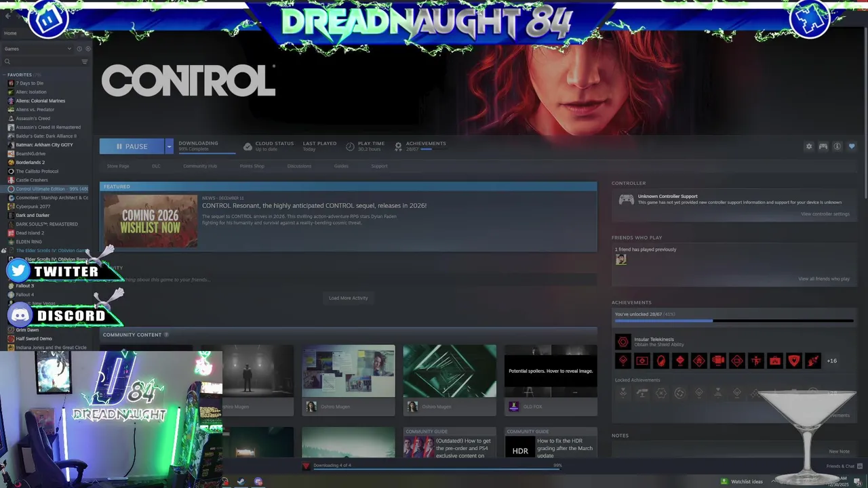Click the Castle Crashers game icon
The width and height of the screenshot is (868, 488).
[x=11, y=180]
